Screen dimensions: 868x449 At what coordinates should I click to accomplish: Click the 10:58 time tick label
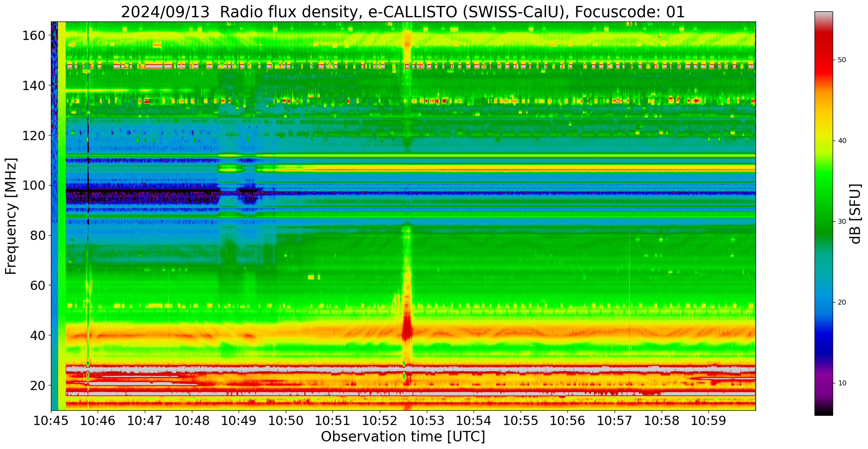pyautogui.click(x=661, y=421)
